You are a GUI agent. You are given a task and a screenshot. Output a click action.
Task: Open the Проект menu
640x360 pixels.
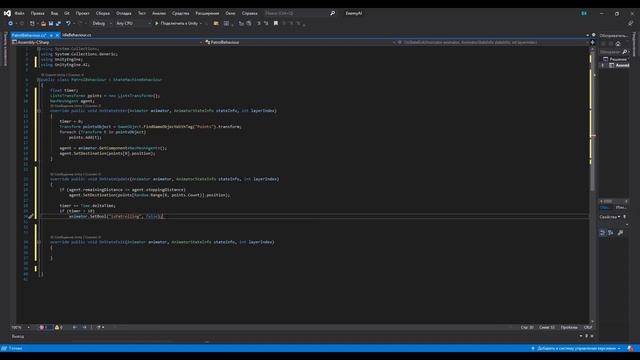coord(82,13)
